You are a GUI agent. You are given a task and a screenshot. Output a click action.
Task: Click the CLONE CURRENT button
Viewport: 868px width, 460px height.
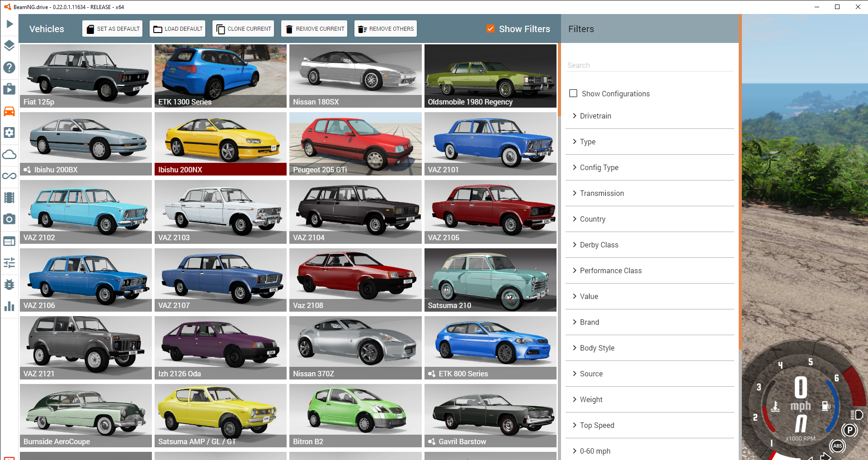point(243,28)
